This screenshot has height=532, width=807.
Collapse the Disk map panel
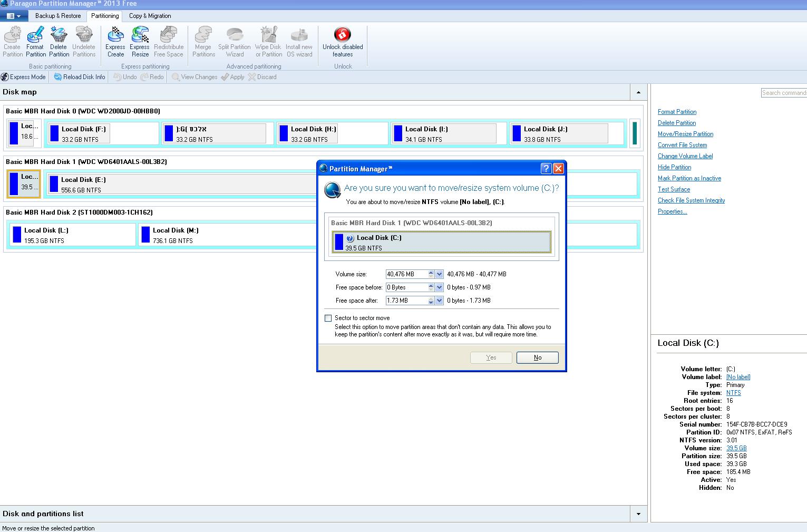pyautogui.click(x=638, y=92)
